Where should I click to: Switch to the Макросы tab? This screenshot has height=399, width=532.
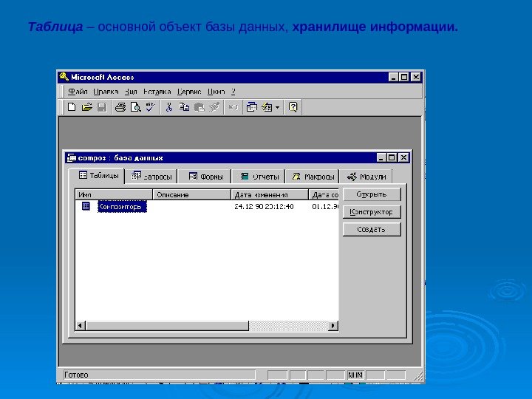coord(313,177)
